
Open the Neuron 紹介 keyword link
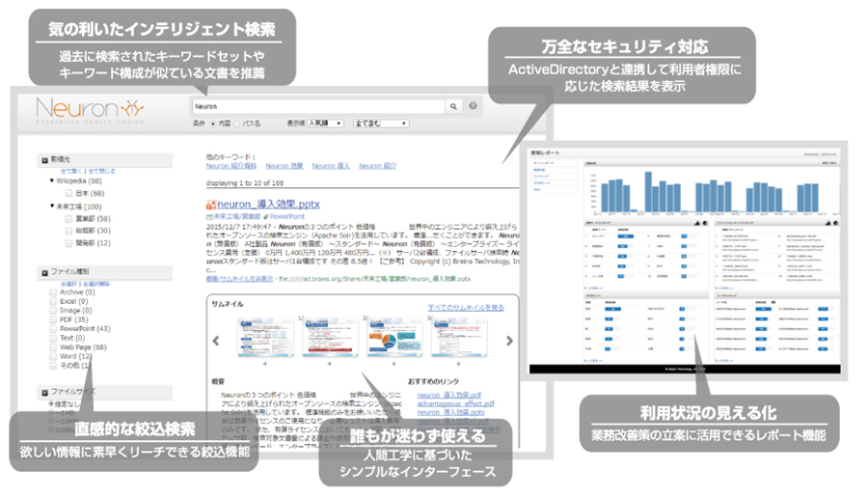pyautogui.click(x=377, y=166)
